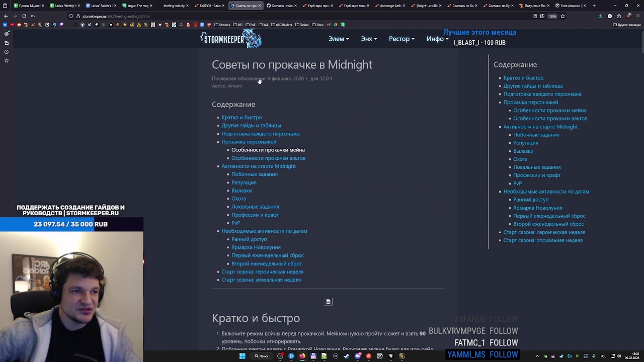Click the Stormkeeper site logo
The width and height of the screenshot is (644, 362).
tap(231, 38)
